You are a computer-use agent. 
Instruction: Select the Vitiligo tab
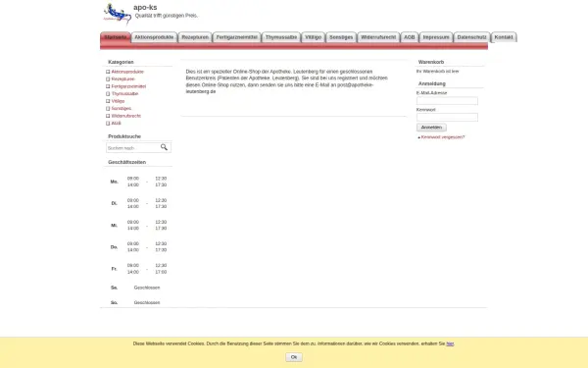click(314, 37)
